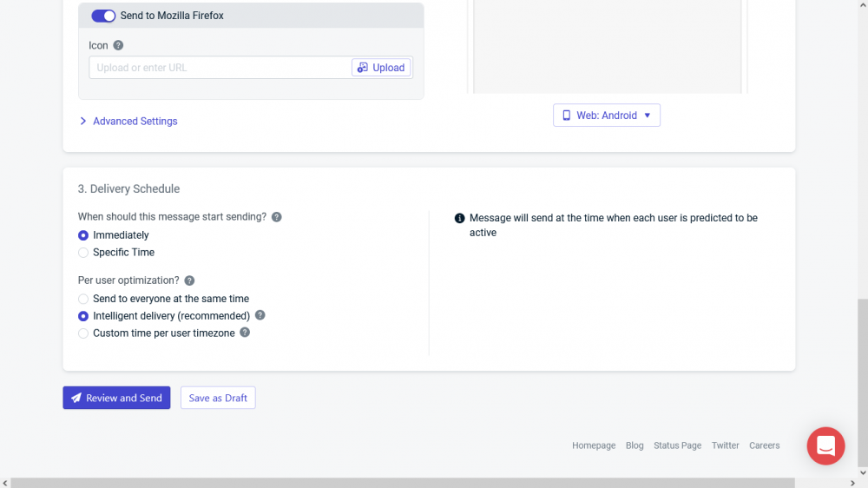Screen dimensions: 868x488
Task: Expand the Advanced Settings section
Action: [128, 122]
